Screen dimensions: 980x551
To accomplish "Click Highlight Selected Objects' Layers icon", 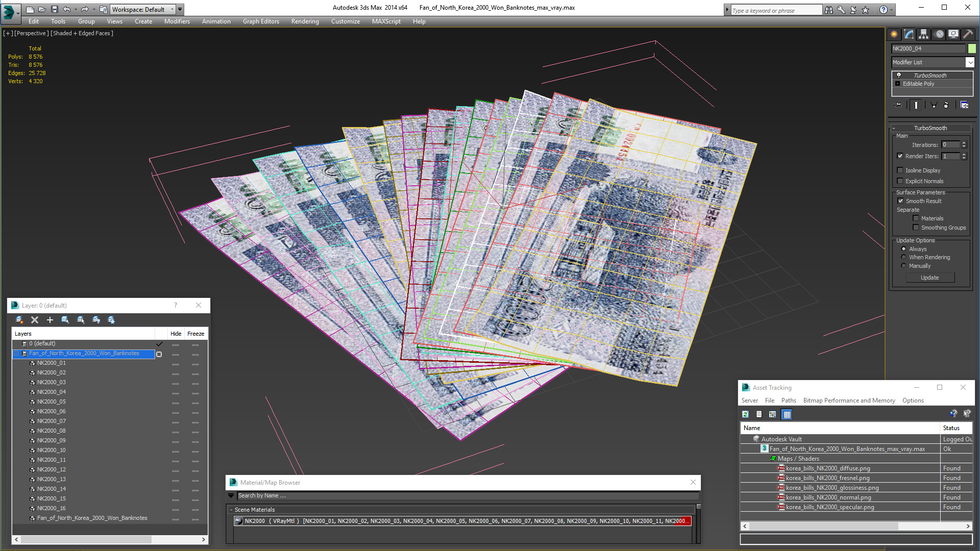I will pos(81,320).
